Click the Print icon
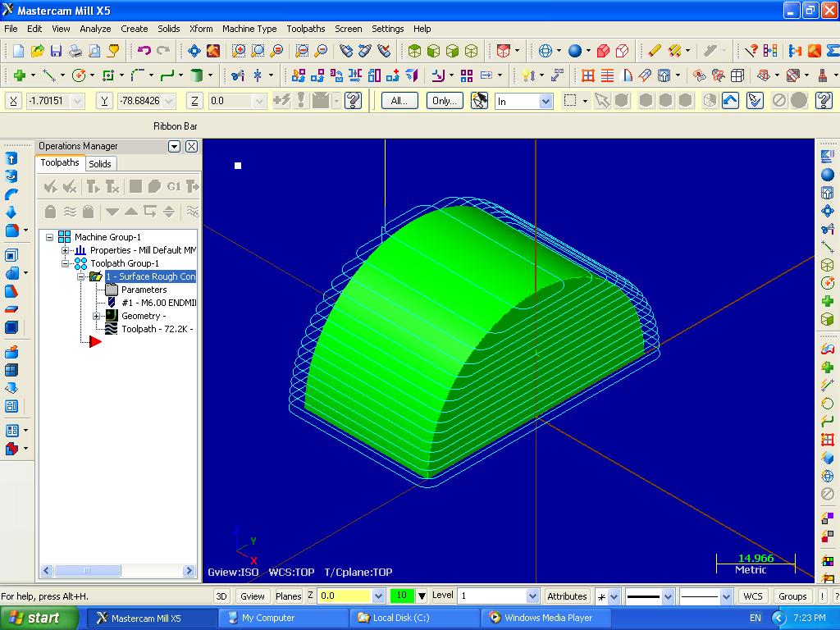 tap(75, 51)
